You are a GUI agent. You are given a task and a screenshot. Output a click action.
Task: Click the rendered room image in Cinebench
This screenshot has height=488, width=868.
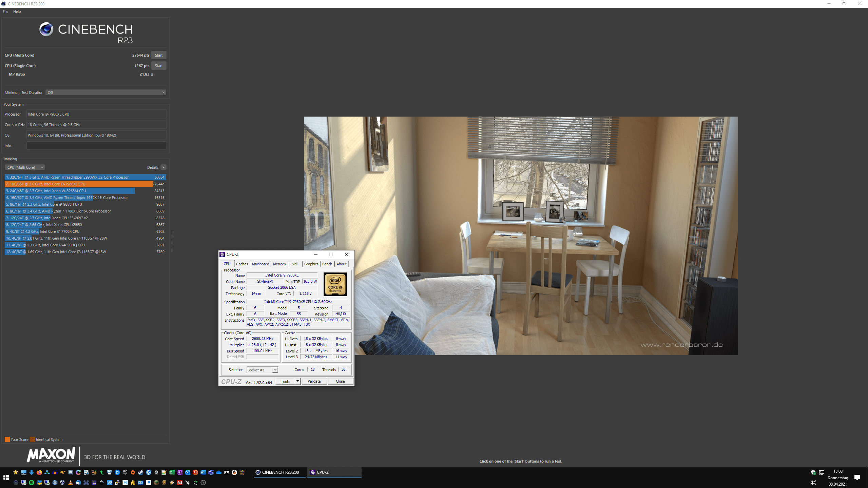click(x=521, y=236)
